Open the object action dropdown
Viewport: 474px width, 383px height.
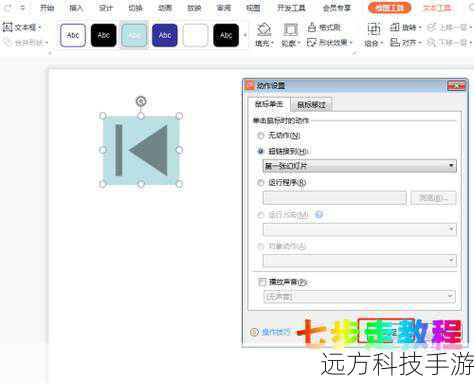[x=360, y=260]
